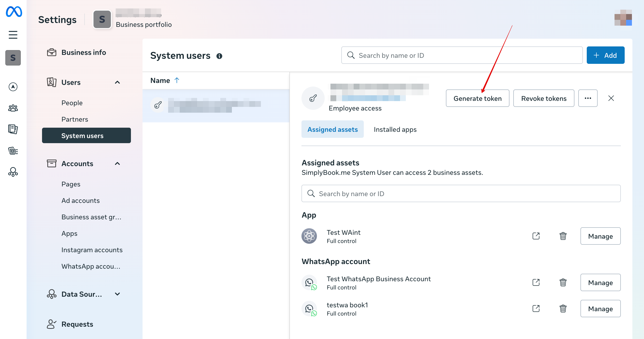Screen dimensions: 644x339
Task: Open Test WhatsApp Business Account externally
Action: pyautogui.click(x=536, y=282)
